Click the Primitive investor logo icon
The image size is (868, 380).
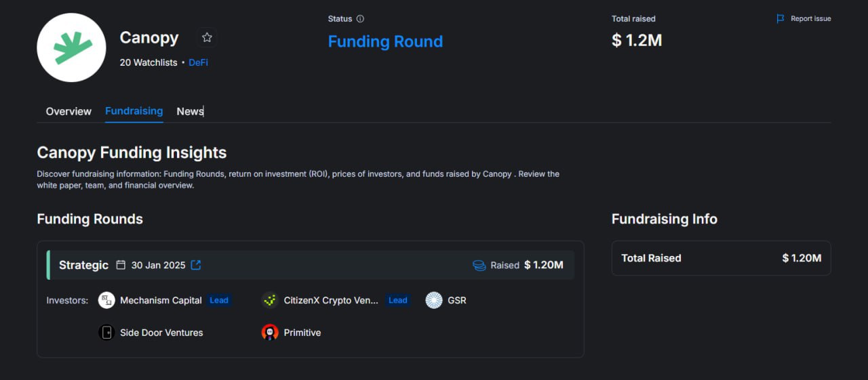click(270, 333)
